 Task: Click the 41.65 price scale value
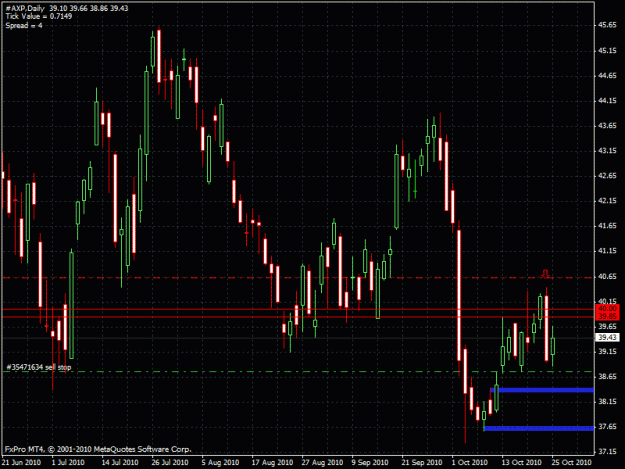coord(607,226)
